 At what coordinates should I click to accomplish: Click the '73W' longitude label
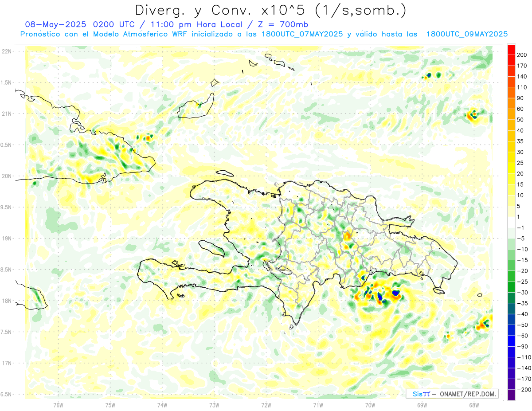click(214, 404)
